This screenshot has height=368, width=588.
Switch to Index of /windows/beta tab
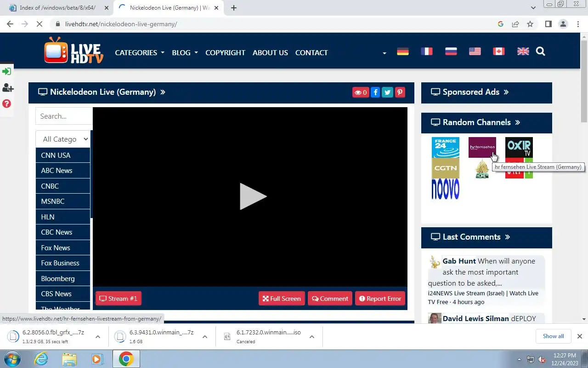pyautogui.click(x=58, y=8)
